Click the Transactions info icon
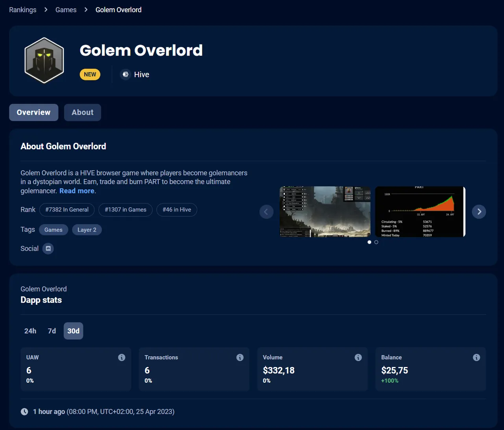Image resolution: width=504 pixels, height=430 pixels. [x=240, y=357]
